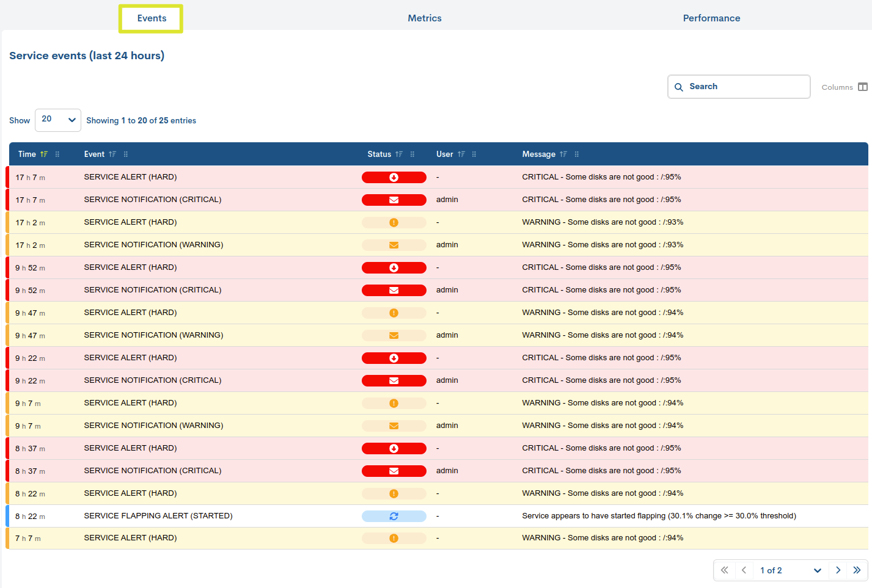Click the Message column header label
This screenshot has width=872, height=588.
[539, 154]
